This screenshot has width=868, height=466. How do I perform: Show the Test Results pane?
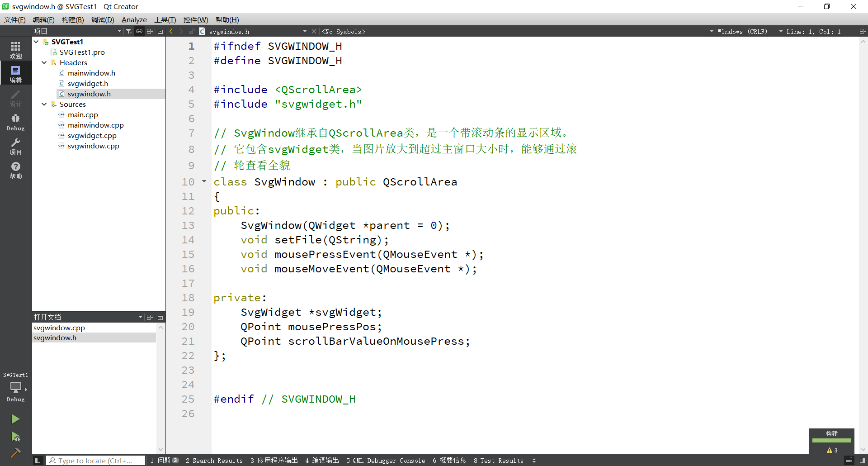[x=499, y=461]
